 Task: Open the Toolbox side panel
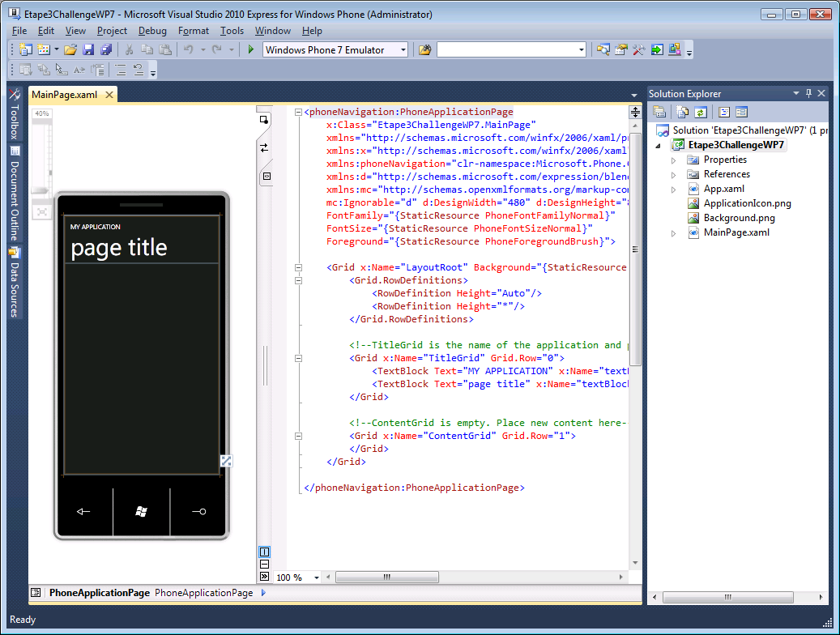click(15, 121)
